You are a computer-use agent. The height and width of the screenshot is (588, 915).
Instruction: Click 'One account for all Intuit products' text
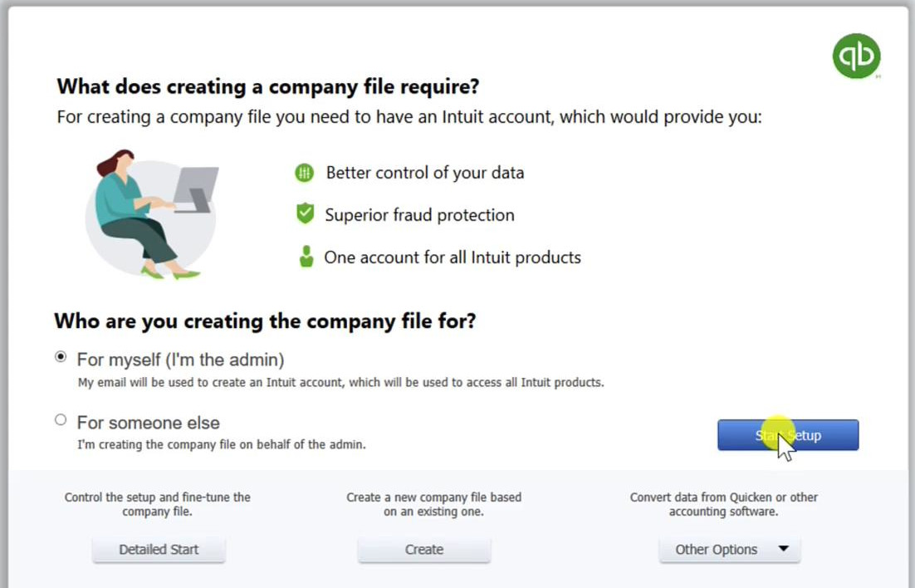coord(453,257)
